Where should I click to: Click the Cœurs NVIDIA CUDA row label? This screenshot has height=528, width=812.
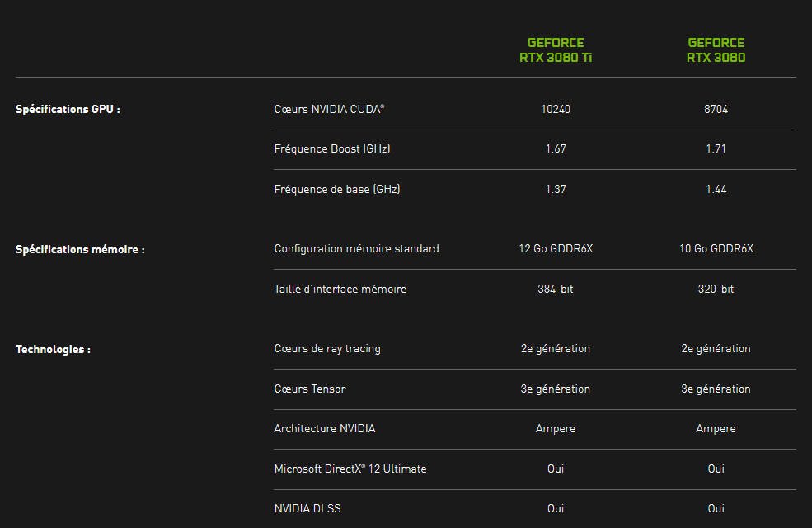point(329,109)
